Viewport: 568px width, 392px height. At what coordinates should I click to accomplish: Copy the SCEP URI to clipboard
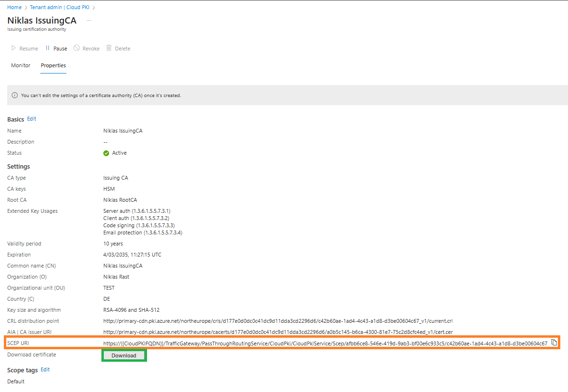pyautogui.click(x=554, y=343)
